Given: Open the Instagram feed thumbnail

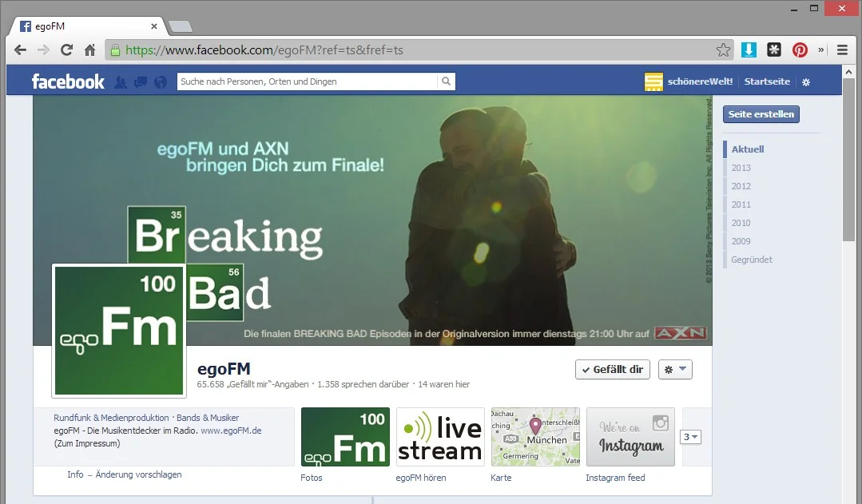Looking at the screenshot, I should point(630,437).
